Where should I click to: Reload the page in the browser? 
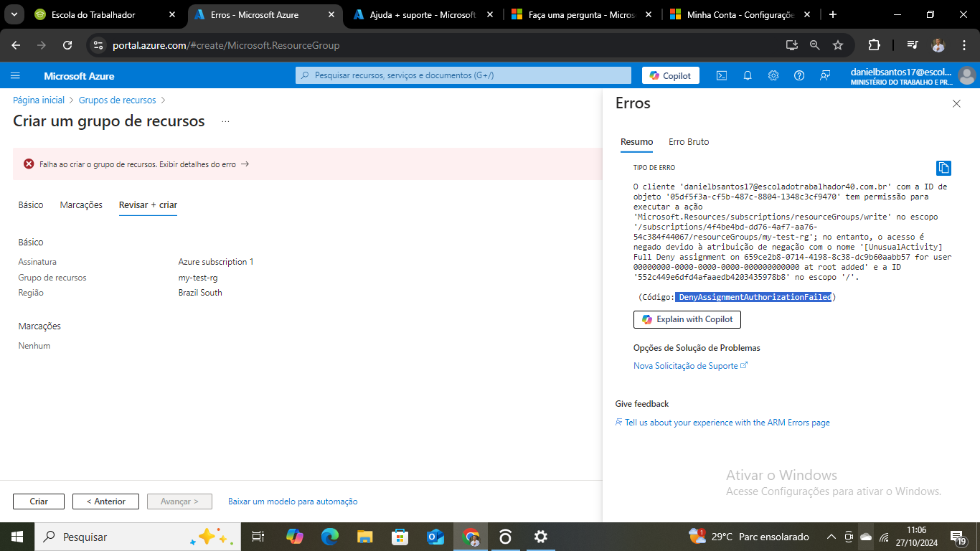click(x=67, y=45)
